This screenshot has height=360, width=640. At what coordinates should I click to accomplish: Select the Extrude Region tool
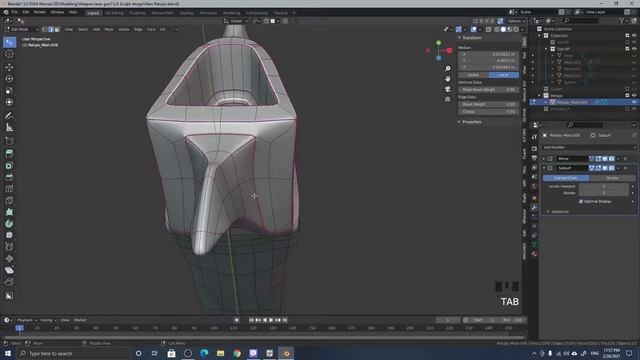coord(9,153)
